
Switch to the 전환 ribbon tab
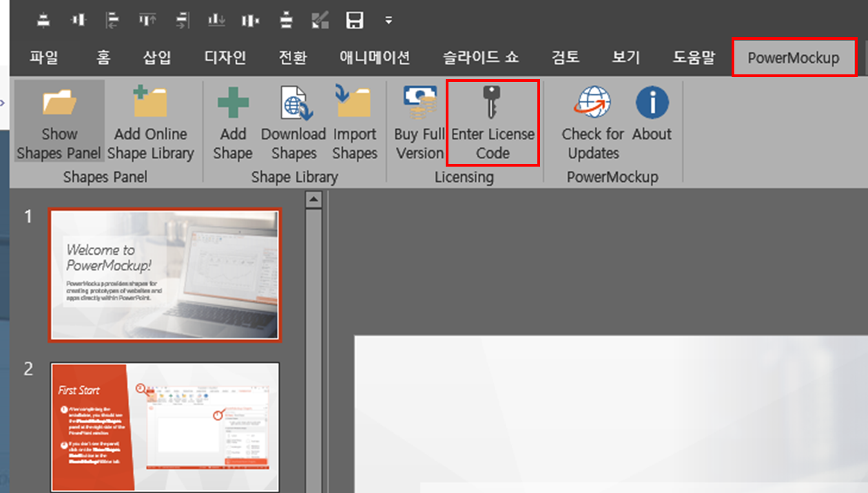[x=293, y=58]
